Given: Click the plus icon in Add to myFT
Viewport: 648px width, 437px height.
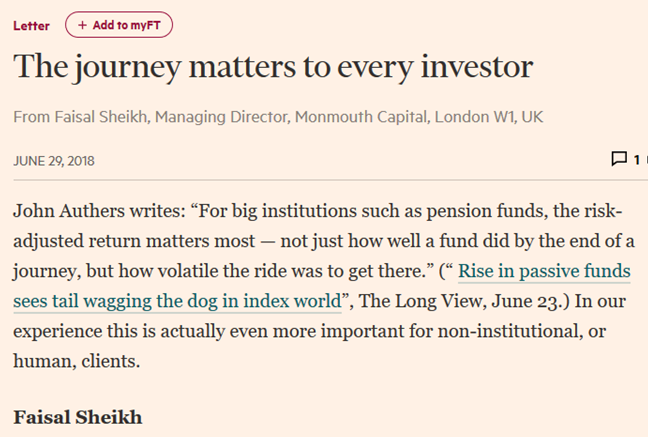Looking at the screenshot, I should (82, 25).
